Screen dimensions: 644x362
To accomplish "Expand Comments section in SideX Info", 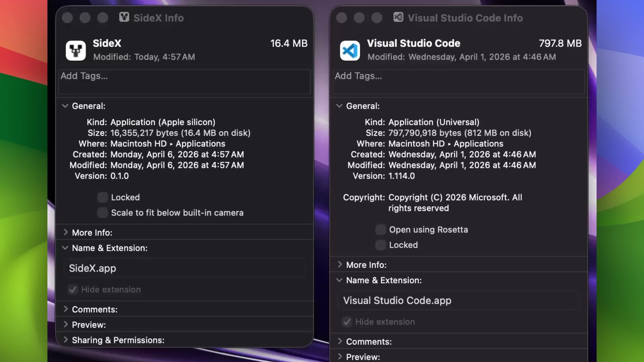I will tap(65, 309).
